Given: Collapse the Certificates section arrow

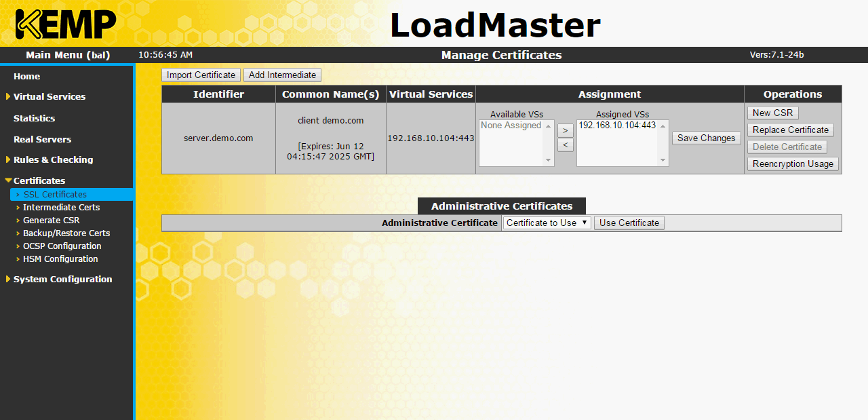Looking at the screenshot, I should [8, 180].
